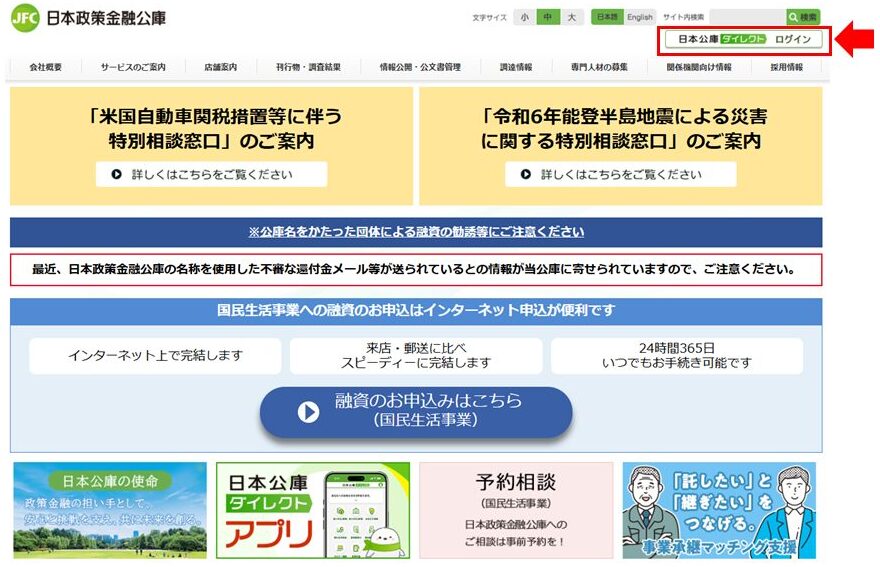Viewport: 880px width, 567px height.
Task: Click the 米国自動車関税措置 特別相談窓口 heading
Action: click(212, 128)
